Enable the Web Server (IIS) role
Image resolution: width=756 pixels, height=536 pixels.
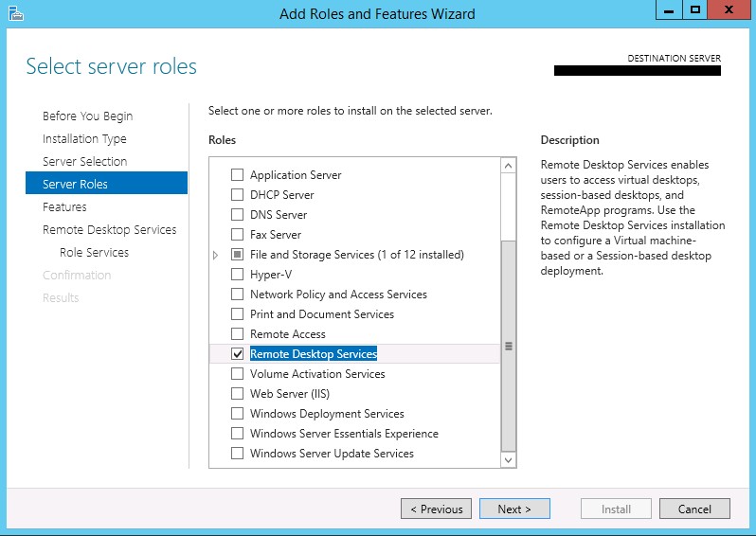[x=237, y=393]
